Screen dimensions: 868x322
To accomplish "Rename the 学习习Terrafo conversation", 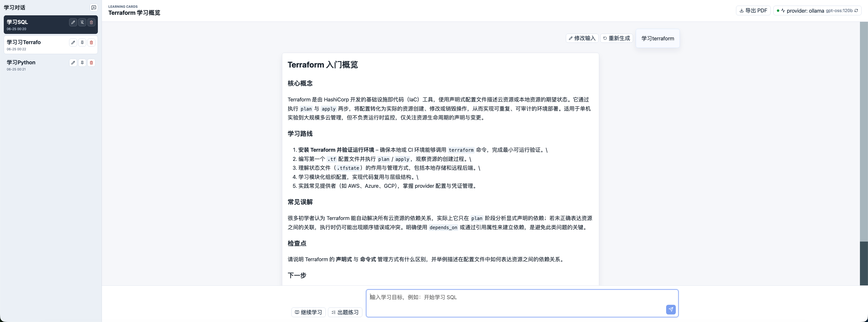I will [x=73, y=43].
